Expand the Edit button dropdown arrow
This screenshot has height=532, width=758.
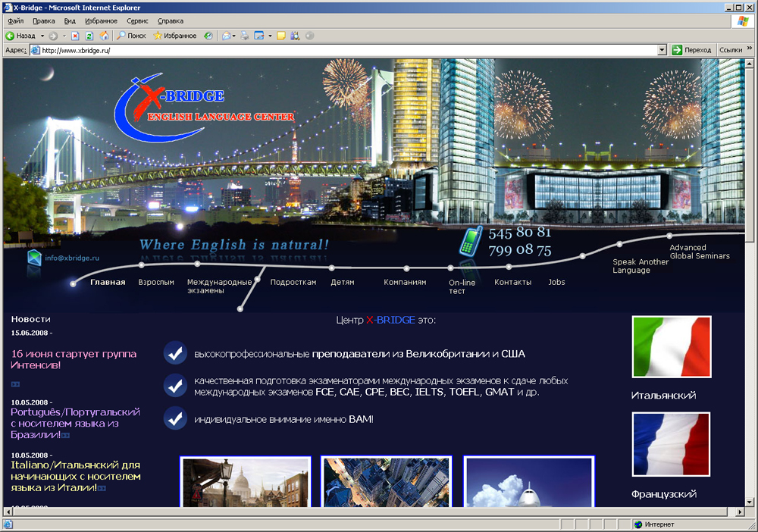coord(270,36)
